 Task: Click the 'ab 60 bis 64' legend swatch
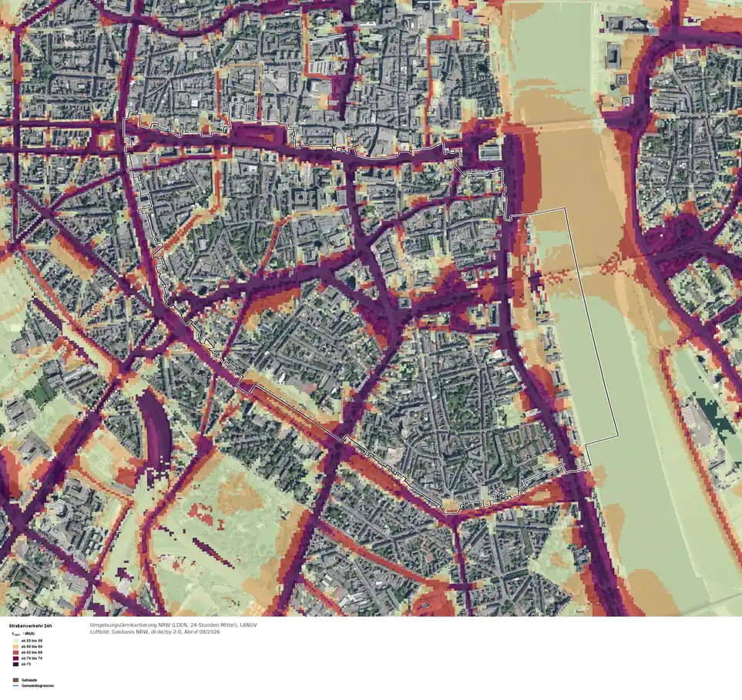point(15,646)
